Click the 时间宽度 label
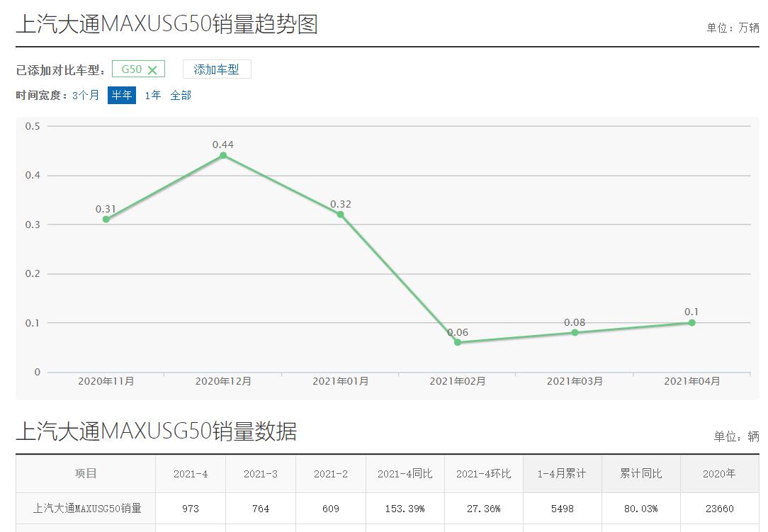The image size is (768, 532). coord(42,95)
